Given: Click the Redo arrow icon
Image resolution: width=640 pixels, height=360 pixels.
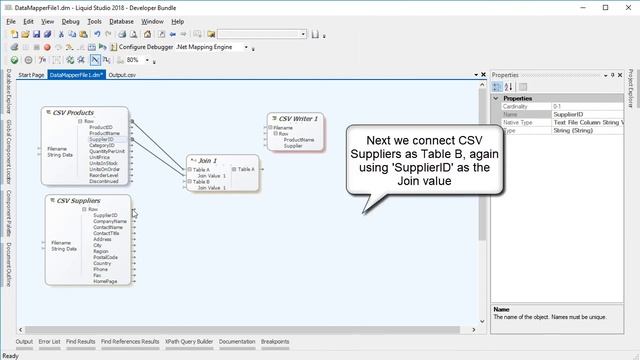Looking at the screenshot, I should (108, 34).
